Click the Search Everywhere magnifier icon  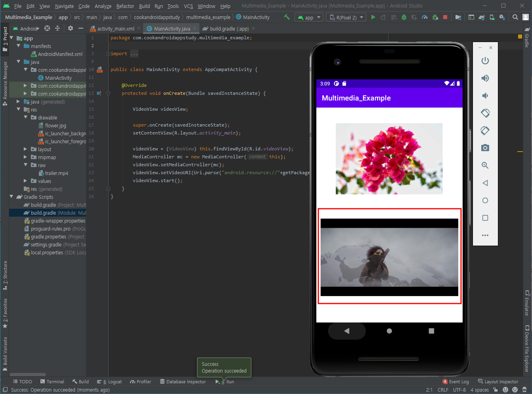coord(515,17)
